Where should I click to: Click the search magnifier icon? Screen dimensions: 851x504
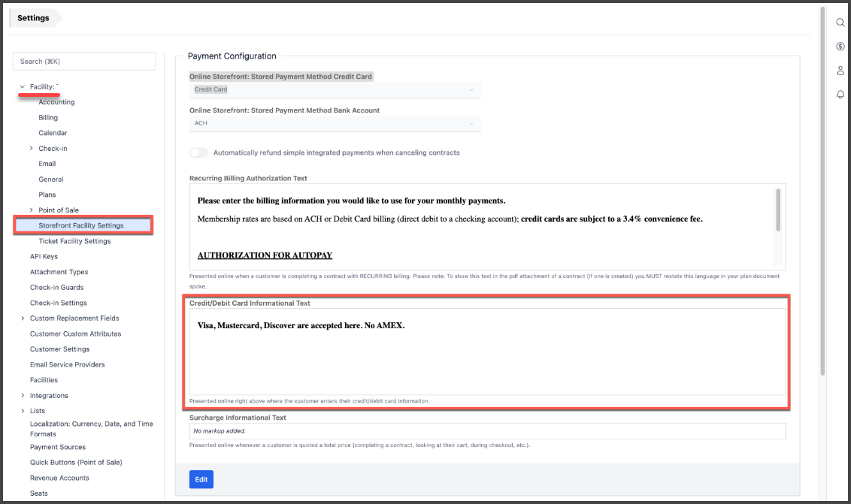coord(840,23)
